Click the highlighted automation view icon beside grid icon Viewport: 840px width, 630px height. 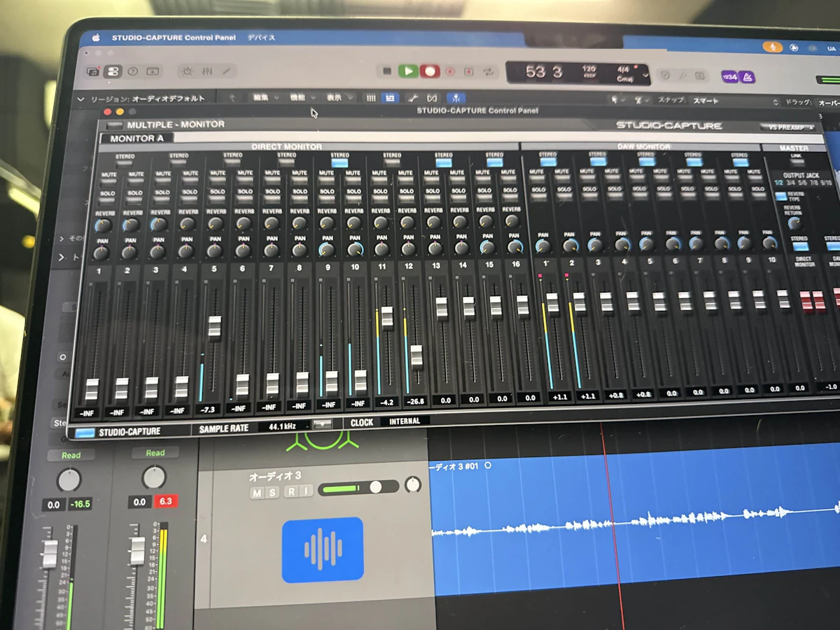[x=391, y=98]
